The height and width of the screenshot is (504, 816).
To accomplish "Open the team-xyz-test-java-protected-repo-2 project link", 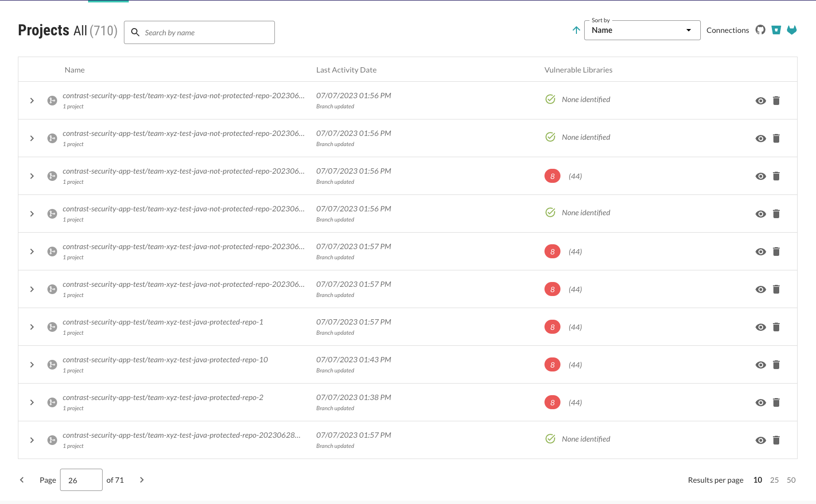I will (x=163, y=398).
